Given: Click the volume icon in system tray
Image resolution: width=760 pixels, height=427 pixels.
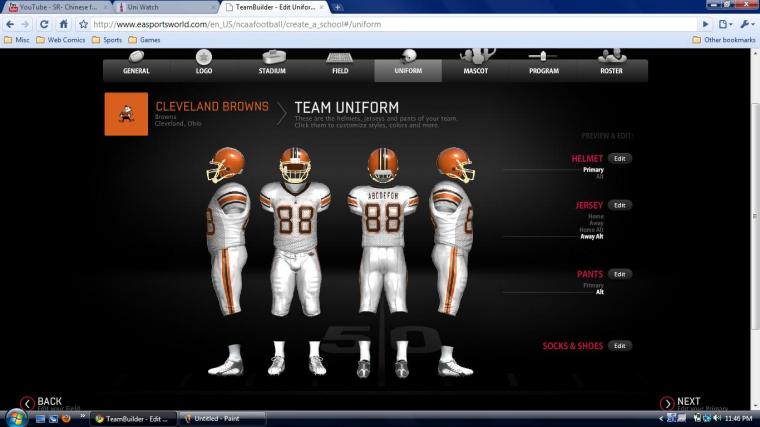Looking at the screenshot, I should tap(718, 418).
